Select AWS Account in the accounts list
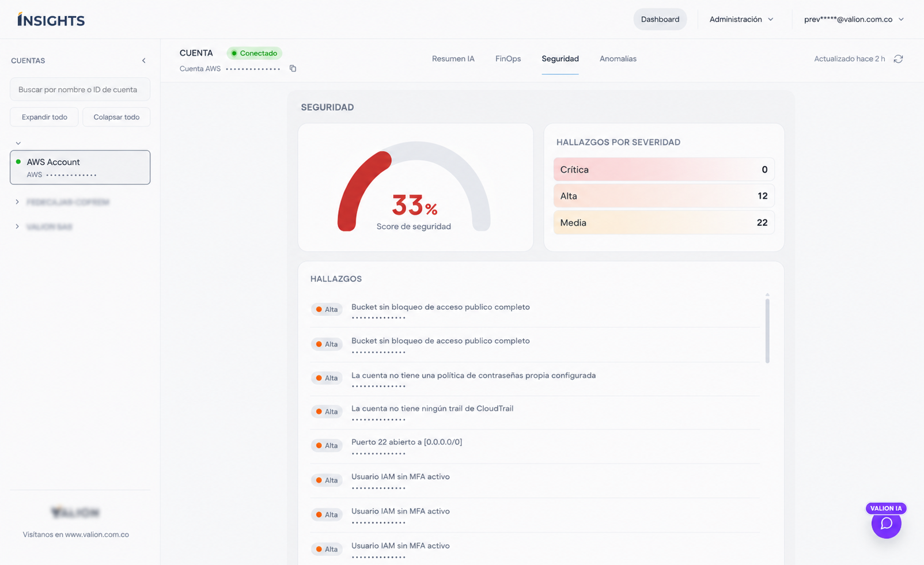Image resolution: width=924 pixels, height=565 pixels. pyautogui.click(x=80, y=168)
